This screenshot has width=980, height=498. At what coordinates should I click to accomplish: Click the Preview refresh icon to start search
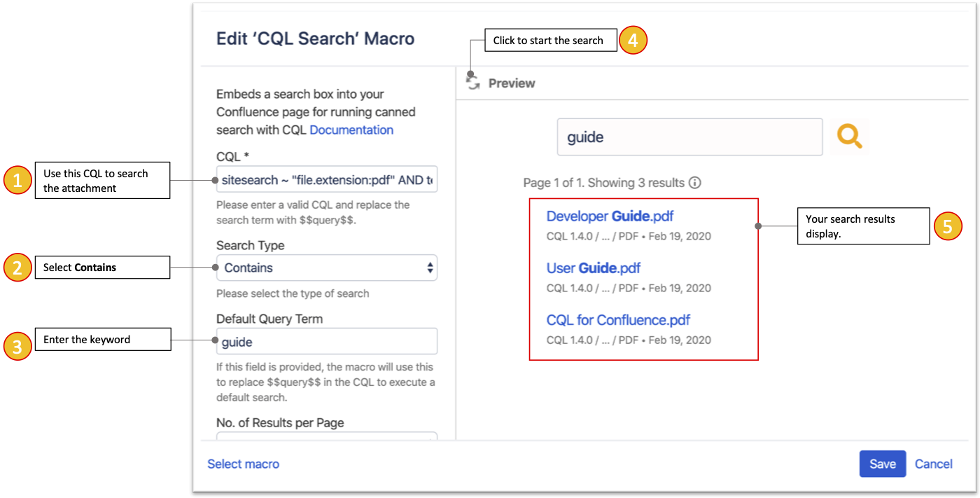472,81
